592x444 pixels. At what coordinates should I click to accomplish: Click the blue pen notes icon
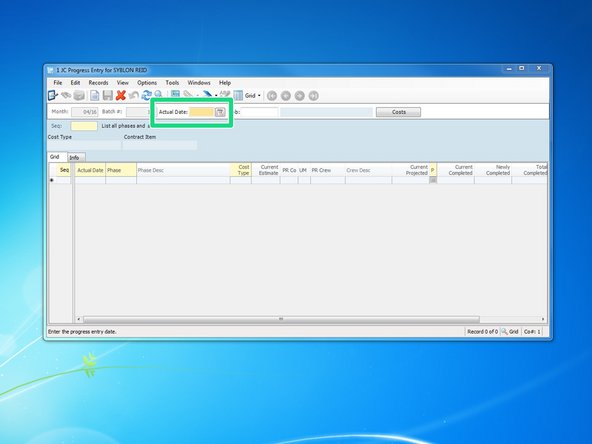click(207, 95)
